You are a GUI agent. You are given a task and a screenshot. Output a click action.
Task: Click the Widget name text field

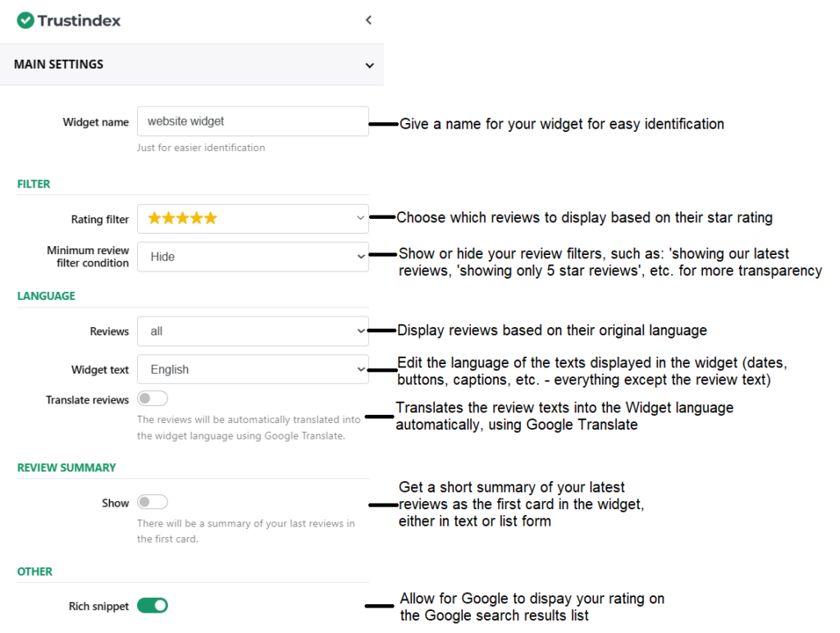[253, 121]
